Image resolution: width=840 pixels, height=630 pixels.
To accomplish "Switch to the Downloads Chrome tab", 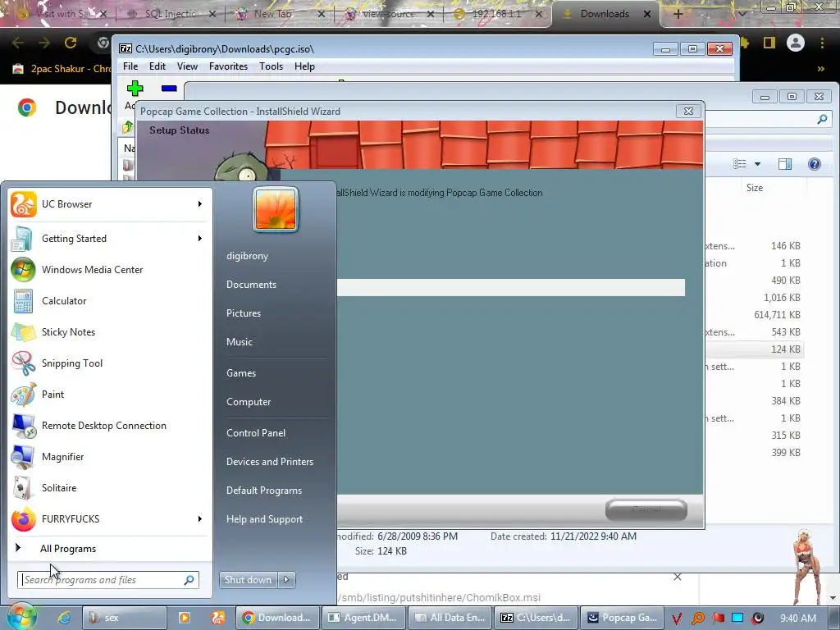I will click(605, 14).
